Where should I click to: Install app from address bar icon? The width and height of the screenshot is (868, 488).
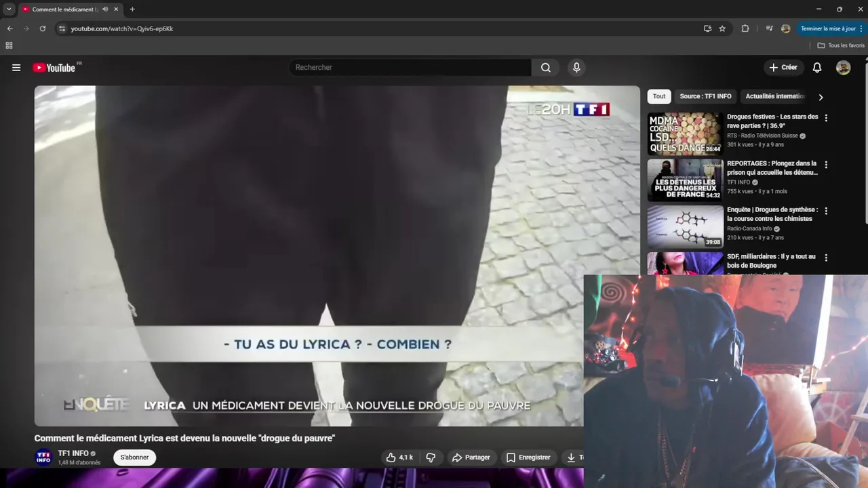click(x=707, y=28)
